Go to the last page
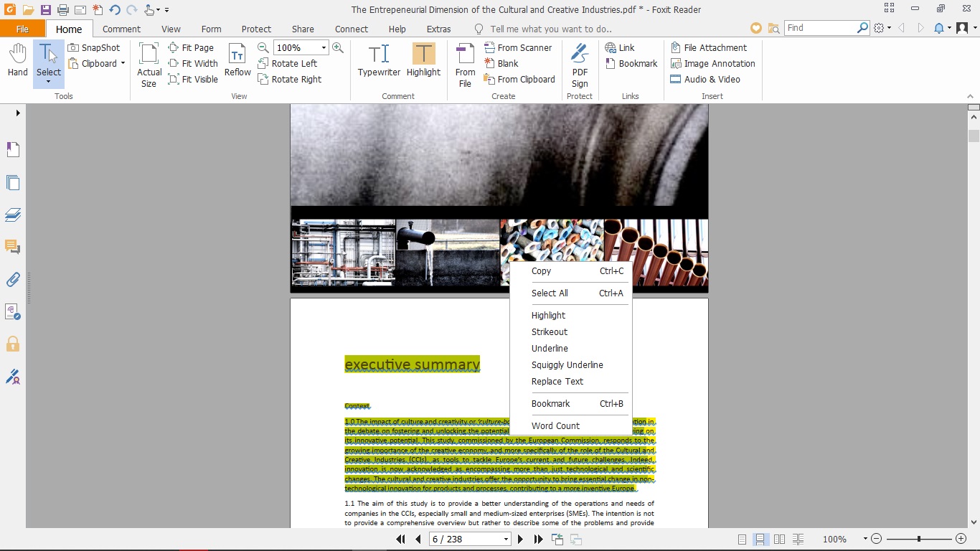980x551 pixels. (538, 539)
